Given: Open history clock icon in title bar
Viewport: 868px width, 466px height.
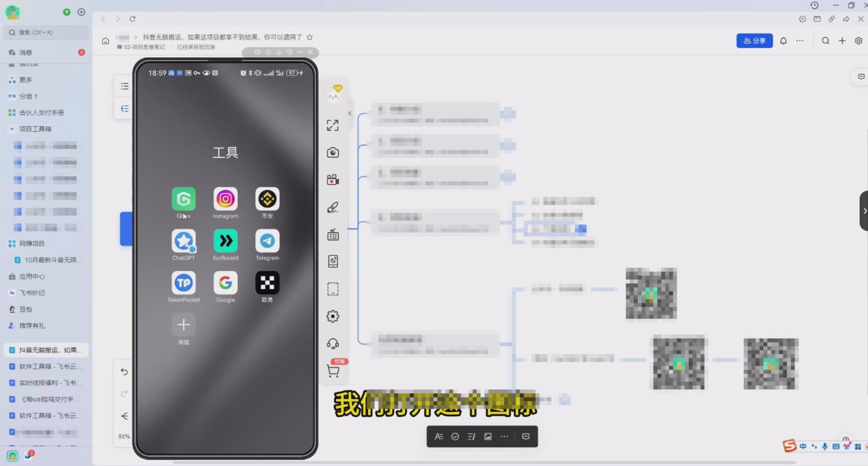Looking at the screenshot, I should click(x=815, y=5).
